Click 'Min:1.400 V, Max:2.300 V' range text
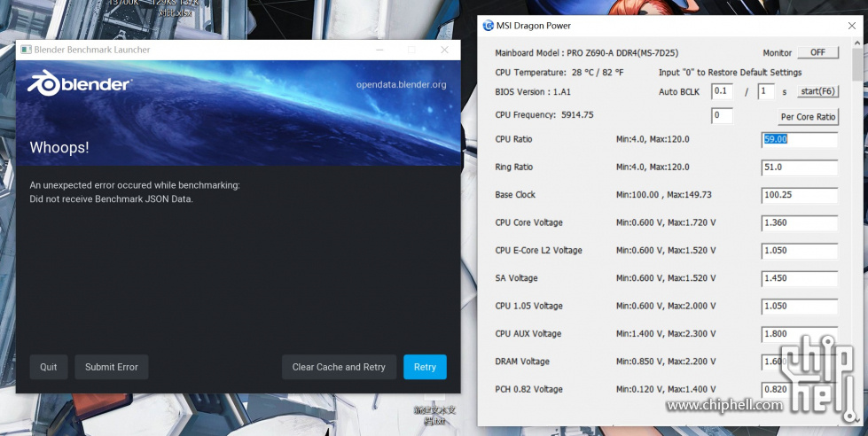The width and height of the screenshot is (868, 436). (666, 333)
